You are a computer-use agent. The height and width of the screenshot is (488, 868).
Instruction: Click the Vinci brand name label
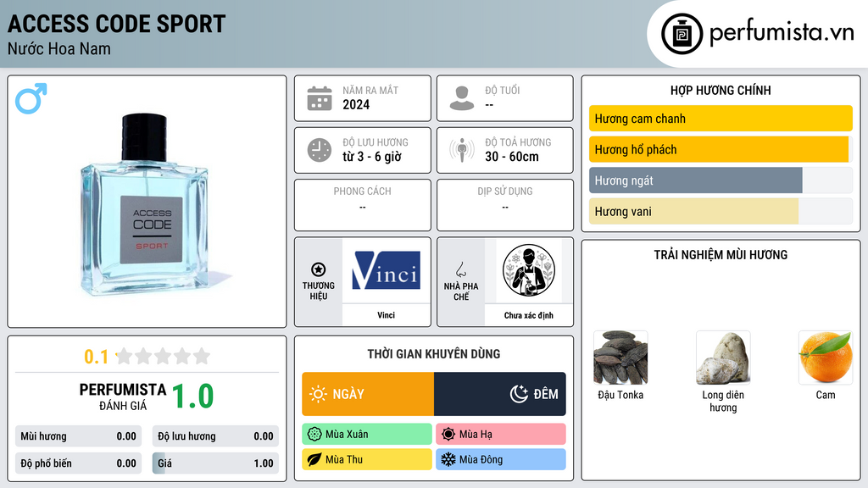point(386,315)
